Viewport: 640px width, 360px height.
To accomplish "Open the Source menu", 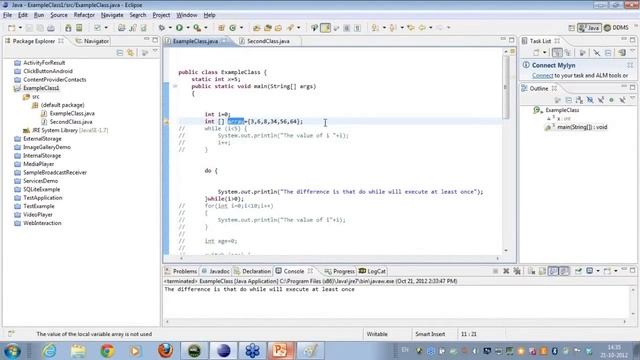I will pos(59,15).
